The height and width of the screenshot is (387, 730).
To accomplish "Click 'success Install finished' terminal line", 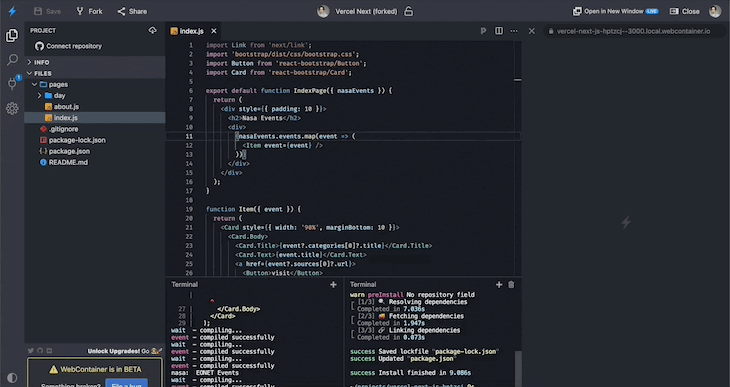I will tap(410, 373).
